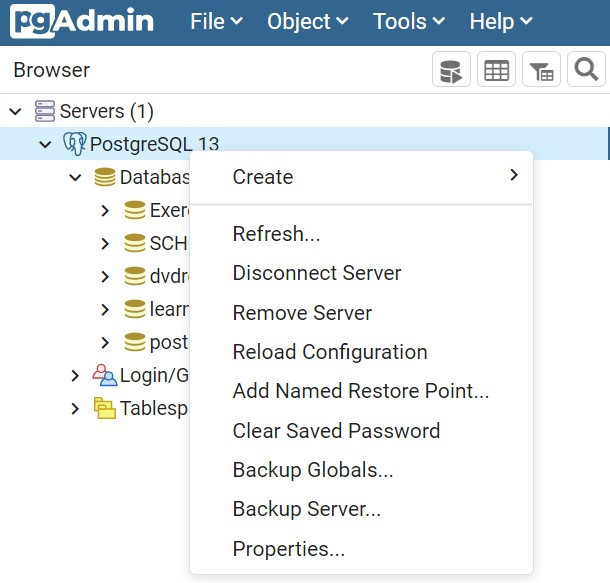Screen dimensions: 610x583
Task: Open the File menu
Action: [216, 21]
